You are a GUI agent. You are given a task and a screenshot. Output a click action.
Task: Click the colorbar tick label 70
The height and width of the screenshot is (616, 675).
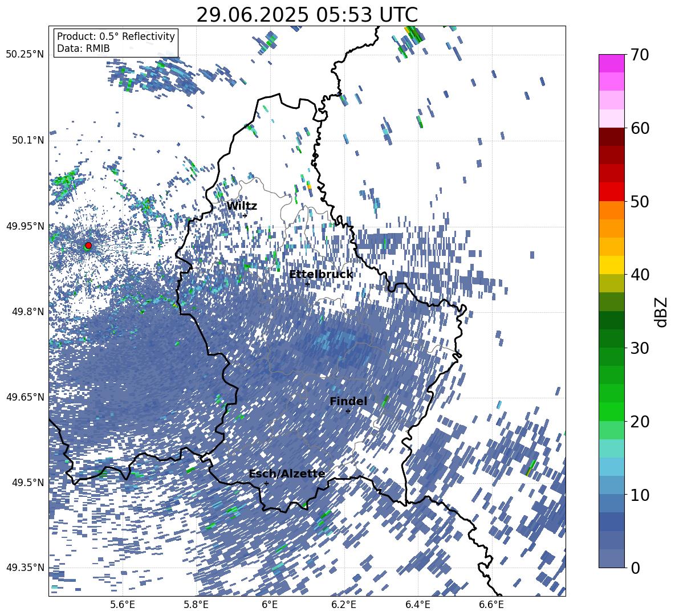639,55
